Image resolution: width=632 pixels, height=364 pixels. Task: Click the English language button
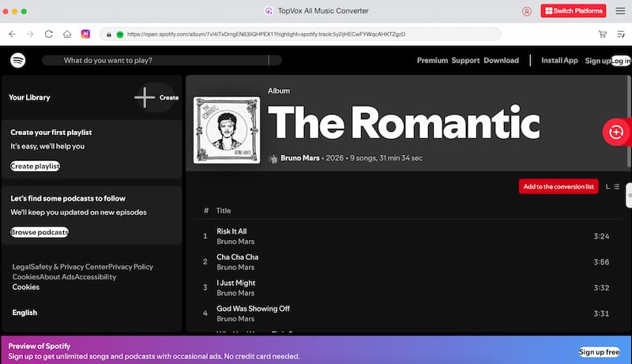click(24, 313)
